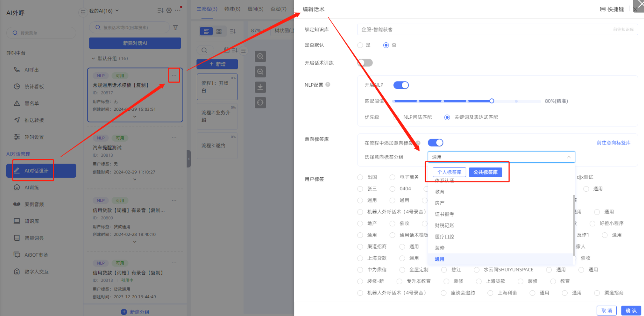Image resolution: width=644 pixels, height=316 pixels.
Task: Expand the 我的AI(16) dropdown
Action: click(x=117, y=11)
